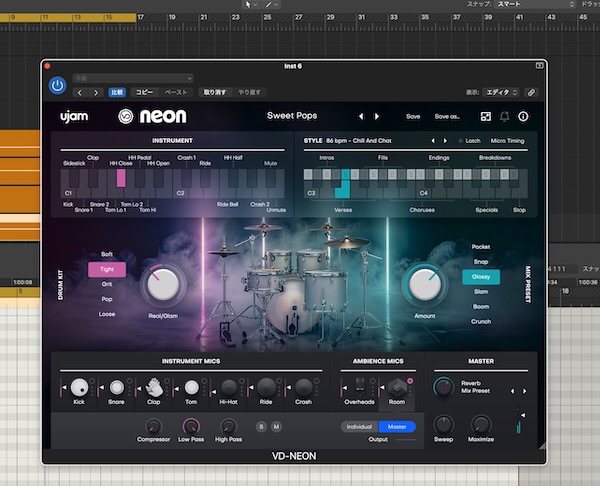
Task: Toggle the plugin power bypass button
Action: pos(57,85)
